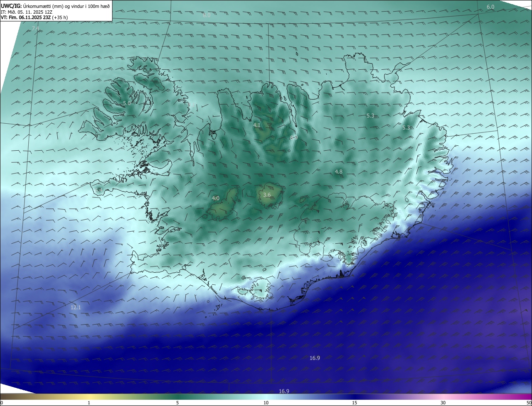Click the UWC/IG map title text
The height and width of the screenshot is (406, 532).
pos(55,6)
